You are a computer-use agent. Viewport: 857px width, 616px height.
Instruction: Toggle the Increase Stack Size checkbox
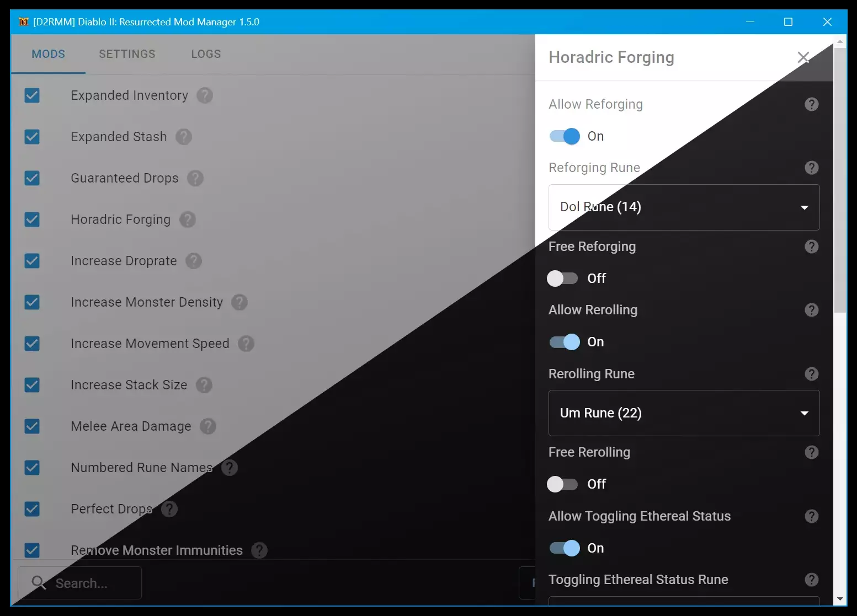pos(32,385)
